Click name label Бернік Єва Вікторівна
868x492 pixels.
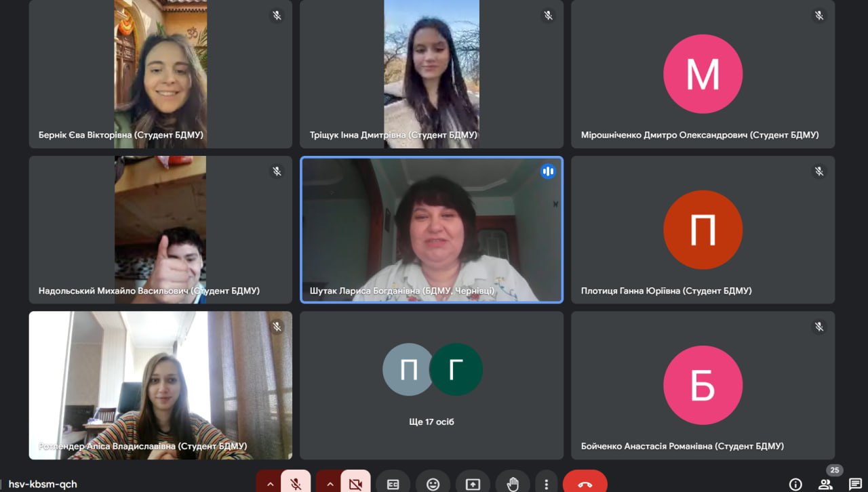tap(121, 135)
